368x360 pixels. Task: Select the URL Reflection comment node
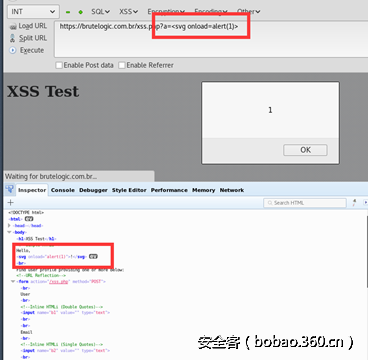(x=41, y=276)
